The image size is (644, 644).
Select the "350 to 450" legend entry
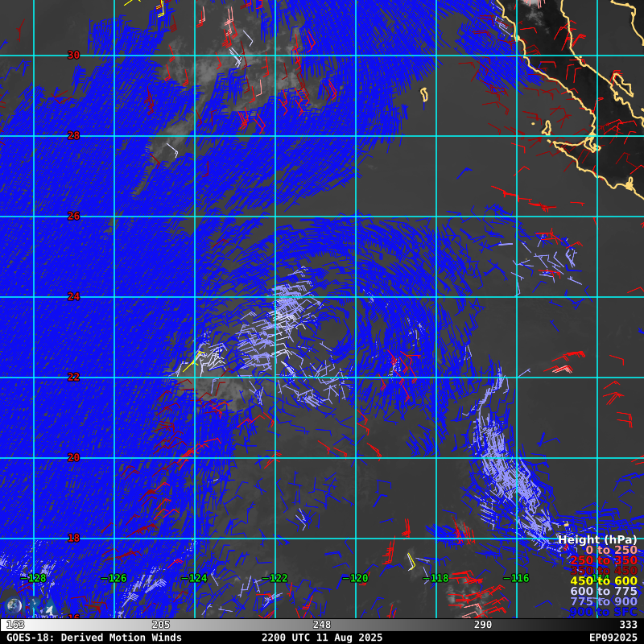click(x=604, y=571)
